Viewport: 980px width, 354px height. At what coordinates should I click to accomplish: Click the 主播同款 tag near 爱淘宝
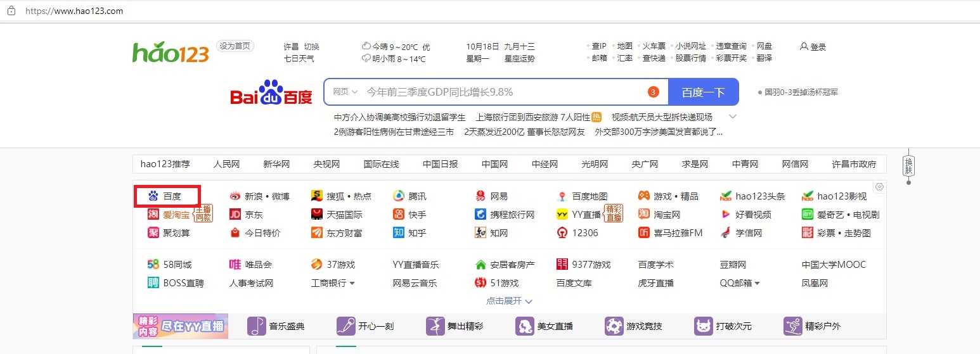203,213
